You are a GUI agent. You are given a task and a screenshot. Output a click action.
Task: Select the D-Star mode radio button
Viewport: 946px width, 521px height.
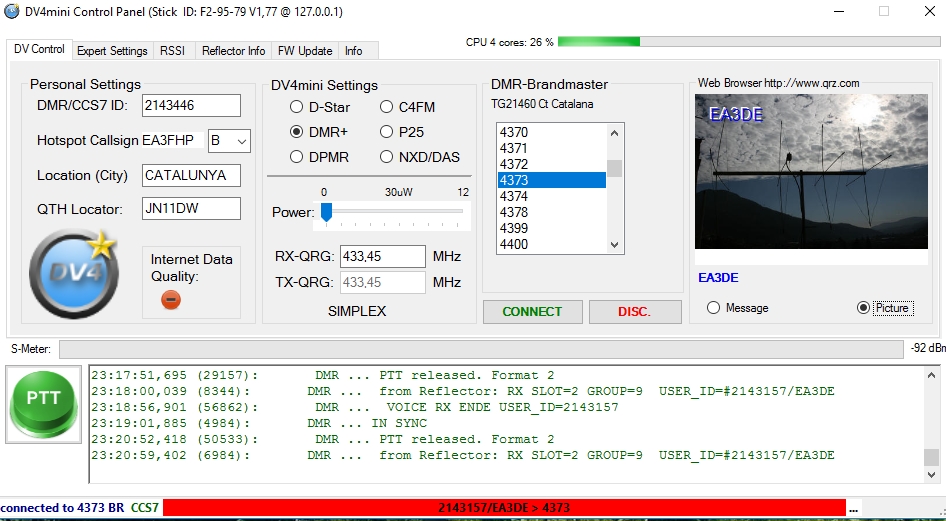297,107
